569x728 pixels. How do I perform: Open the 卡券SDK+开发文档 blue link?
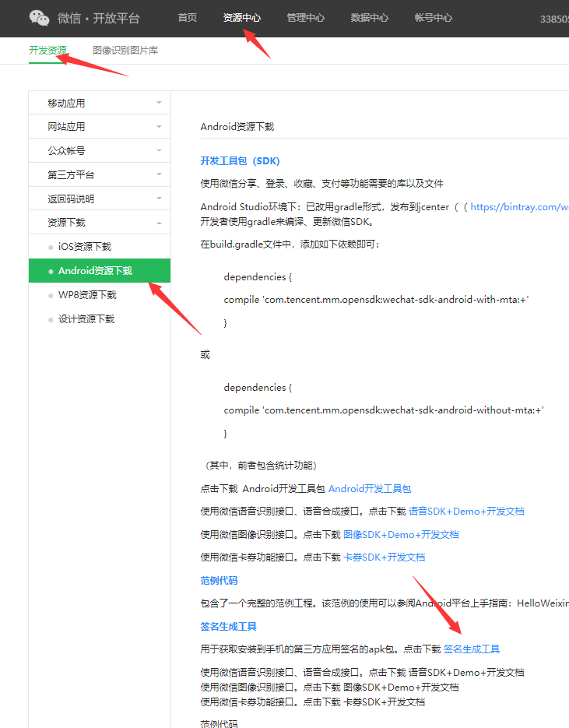point(384,557)
